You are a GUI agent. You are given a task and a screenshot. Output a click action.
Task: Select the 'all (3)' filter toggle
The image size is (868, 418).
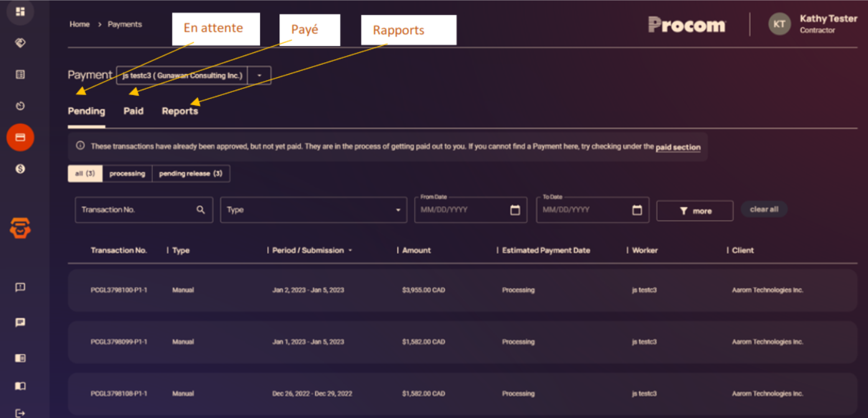(85, 174)
